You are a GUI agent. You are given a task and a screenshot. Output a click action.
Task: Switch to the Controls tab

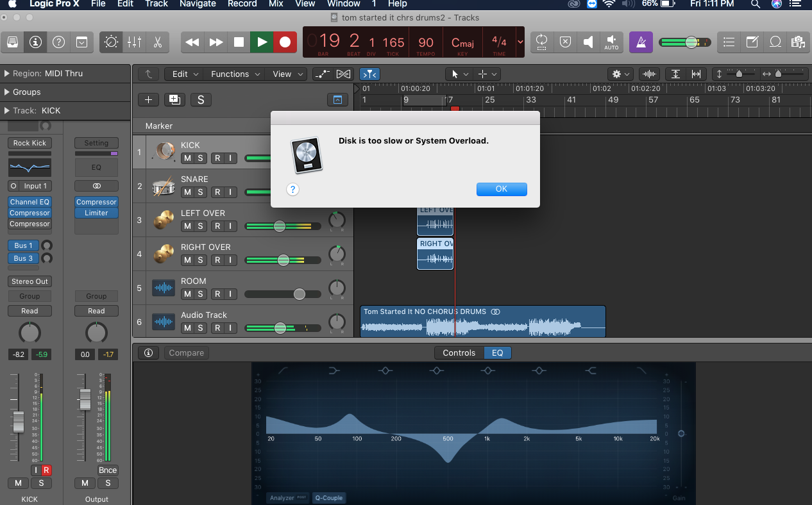[459, 352]
